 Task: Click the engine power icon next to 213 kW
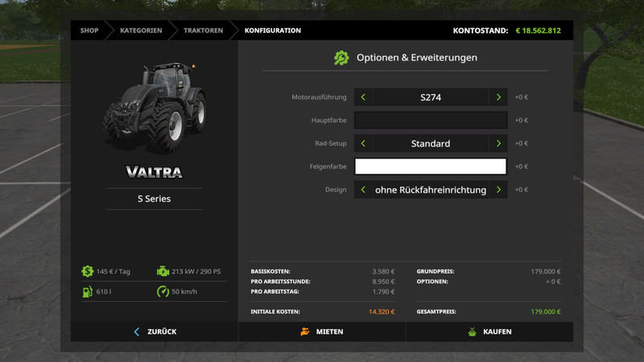163,271
